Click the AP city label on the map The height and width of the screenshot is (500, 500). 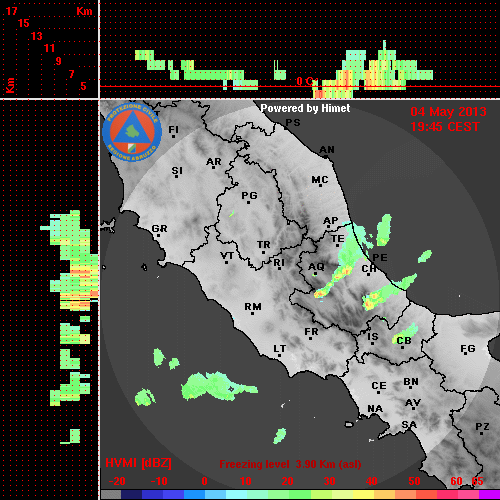330,221
